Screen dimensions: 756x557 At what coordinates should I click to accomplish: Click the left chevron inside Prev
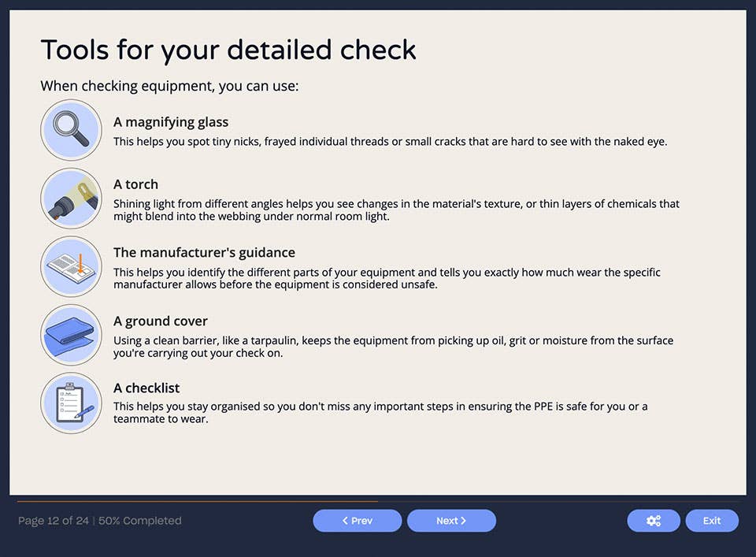[x=345, y=521]
